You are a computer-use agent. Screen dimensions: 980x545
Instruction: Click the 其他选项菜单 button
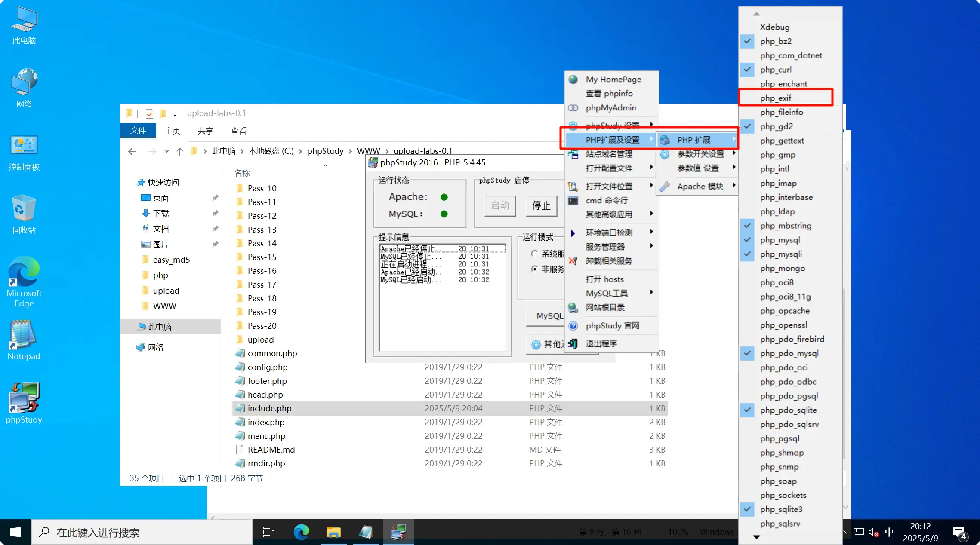545,344
